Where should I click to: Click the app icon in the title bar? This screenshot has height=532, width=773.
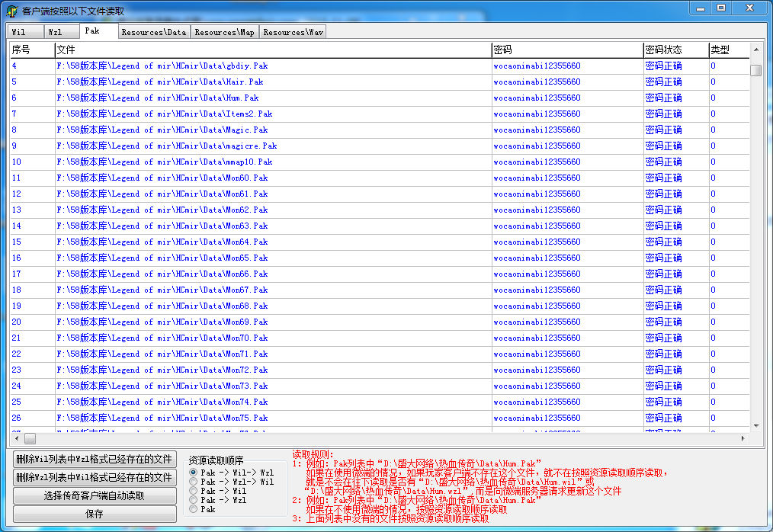coord(12,11)
